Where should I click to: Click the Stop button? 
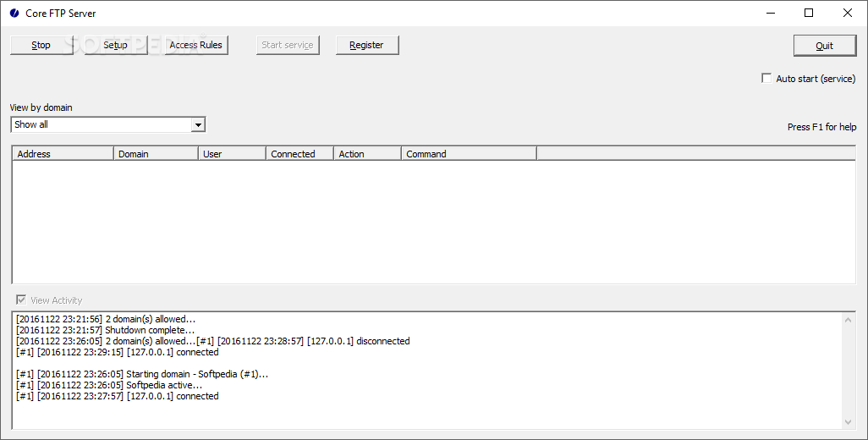(41, 46)
